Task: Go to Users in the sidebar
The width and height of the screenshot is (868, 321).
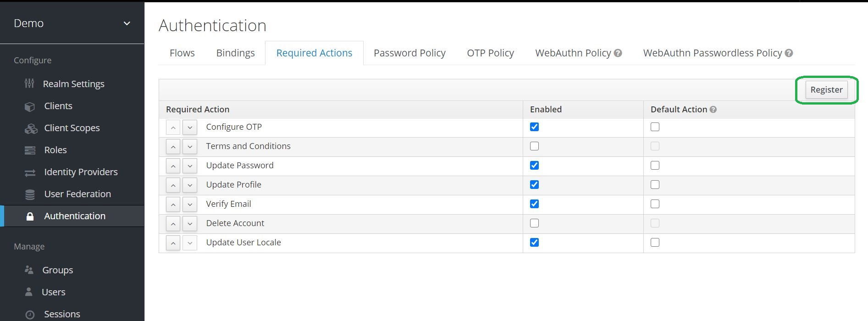Action: [53, 292]
